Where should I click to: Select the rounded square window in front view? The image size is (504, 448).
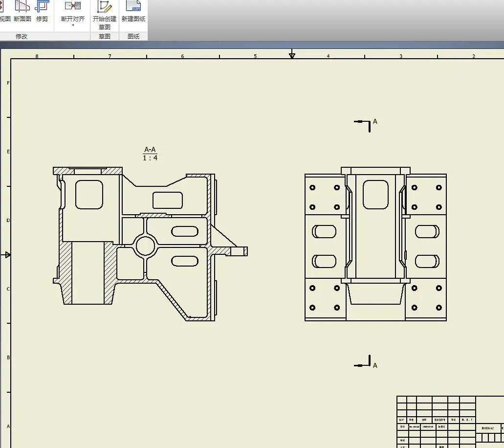(x=376, y=194)
